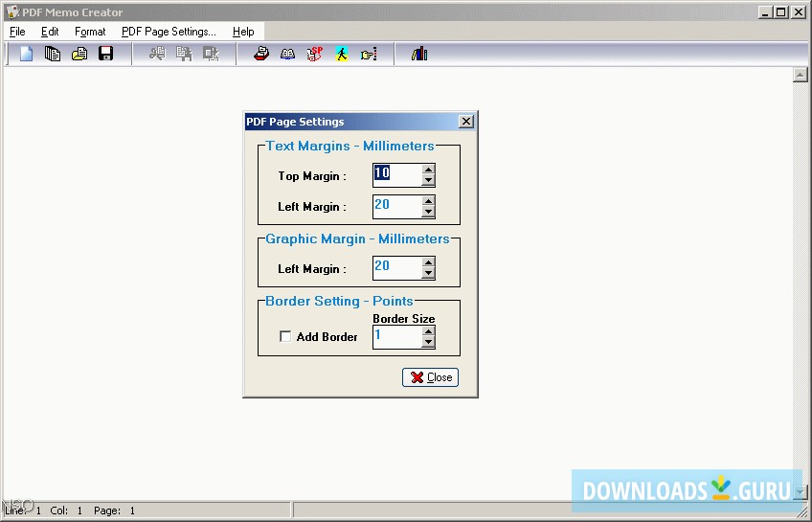Click the SP spell check icon
Image resolution: width=812 pixels, height=522 pixels.
(x=314, y=54)
